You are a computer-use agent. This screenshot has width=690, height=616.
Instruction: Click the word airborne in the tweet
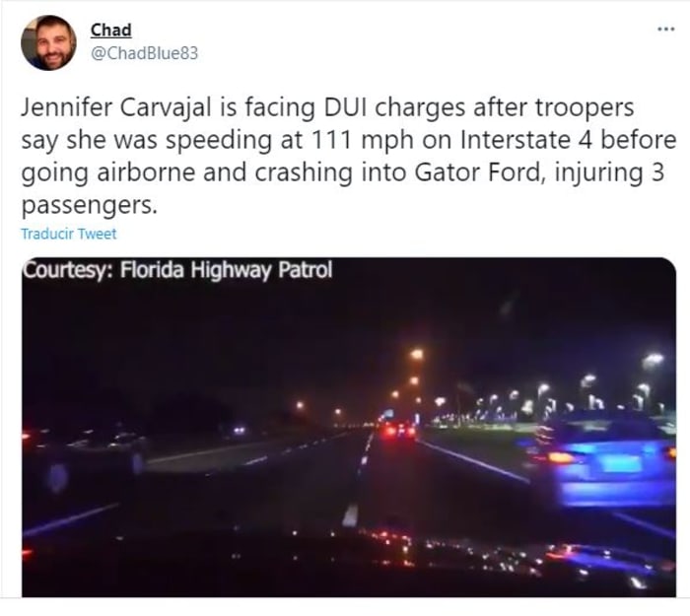click(146, 172)
